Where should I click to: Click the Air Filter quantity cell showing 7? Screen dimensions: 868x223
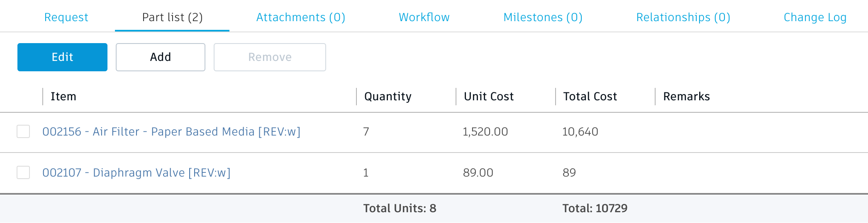(x=366, y=132)
